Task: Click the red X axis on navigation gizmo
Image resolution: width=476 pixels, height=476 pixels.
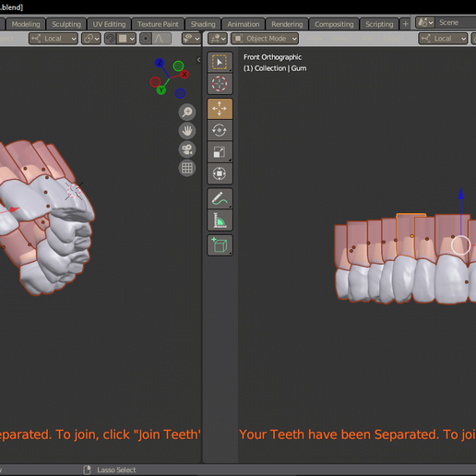Action: pyautogui.click(x=184, y=74)
